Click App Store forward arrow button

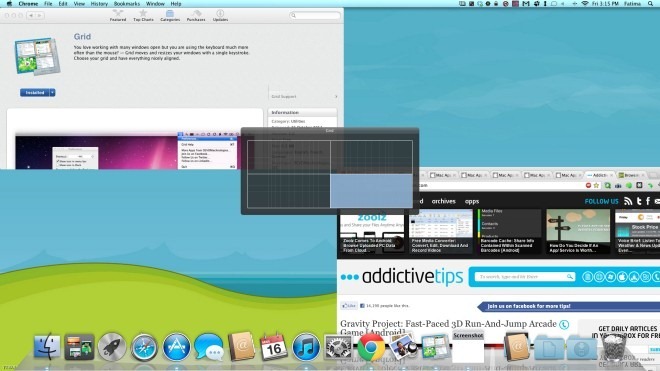click(x=39, y=16)
